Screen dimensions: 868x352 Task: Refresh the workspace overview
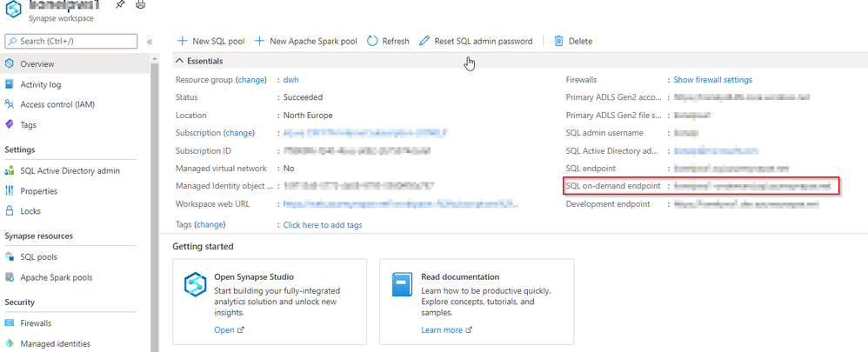[388, 41]
